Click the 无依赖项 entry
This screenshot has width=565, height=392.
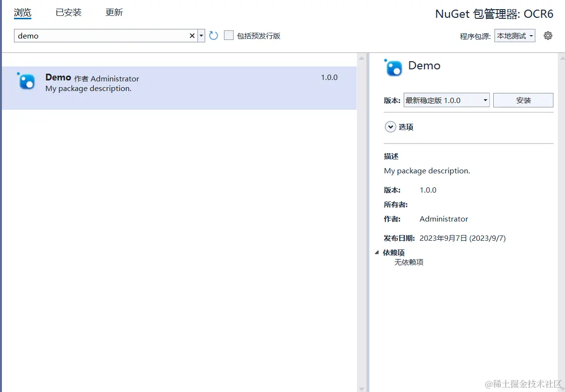tap(409, 262)
